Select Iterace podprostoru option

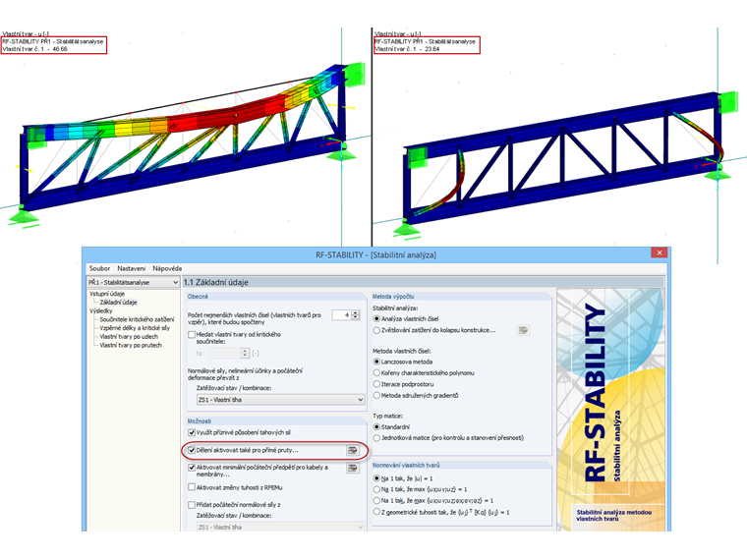click(x=376, y=384)
